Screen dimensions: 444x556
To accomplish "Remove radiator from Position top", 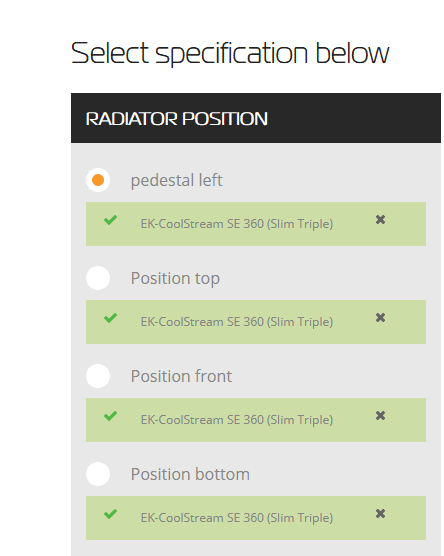I will [380, 318].
